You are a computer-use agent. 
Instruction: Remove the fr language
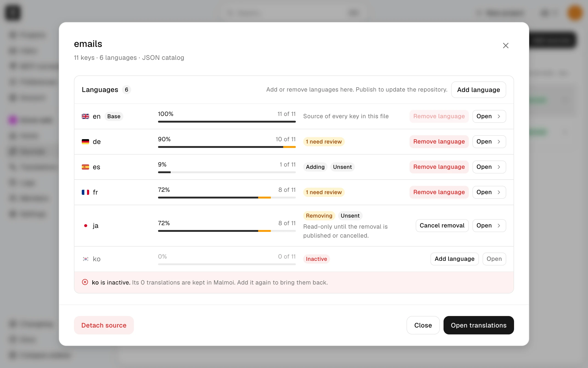click(x=439, y=192)
